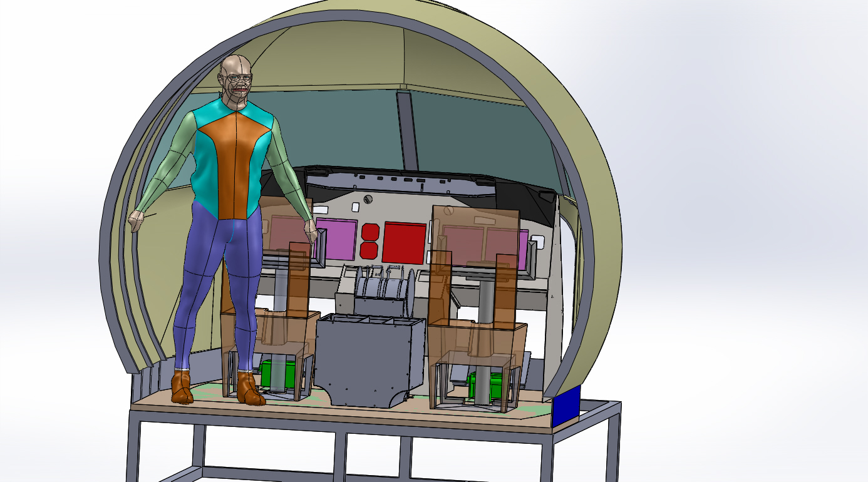Click the large red center display panel

(x=404, y=242)
